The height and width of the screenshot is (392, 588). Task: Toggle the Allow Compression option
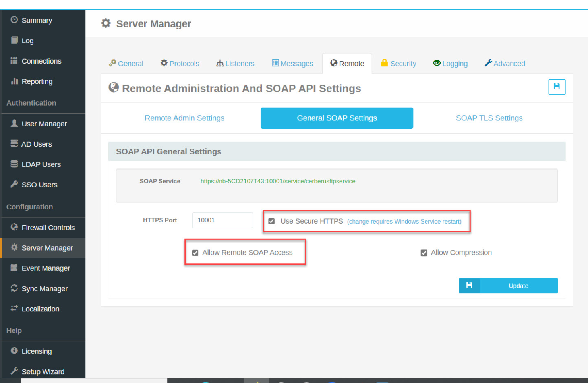pyautogui.click(x=424, y=253)
